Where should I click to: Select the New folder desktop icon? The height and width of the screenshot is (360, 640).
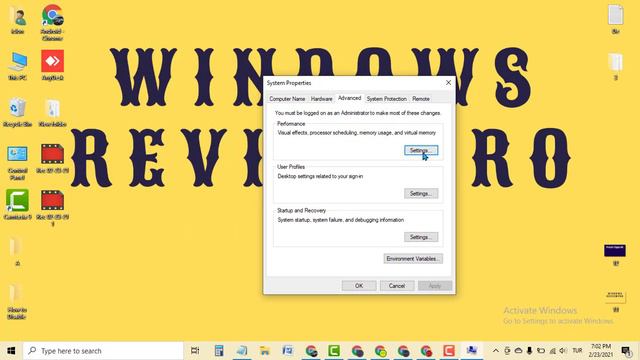point(52,112)
